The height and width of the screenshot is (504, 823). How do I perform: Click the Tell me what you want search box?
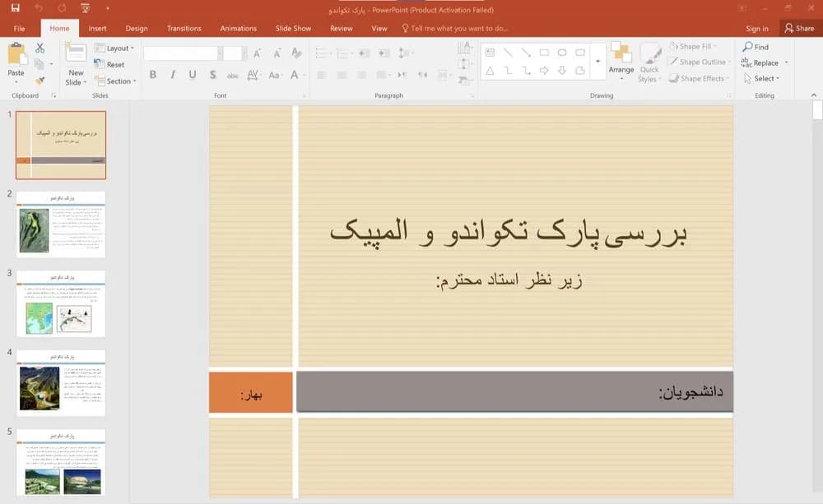[x=456, y=28]
